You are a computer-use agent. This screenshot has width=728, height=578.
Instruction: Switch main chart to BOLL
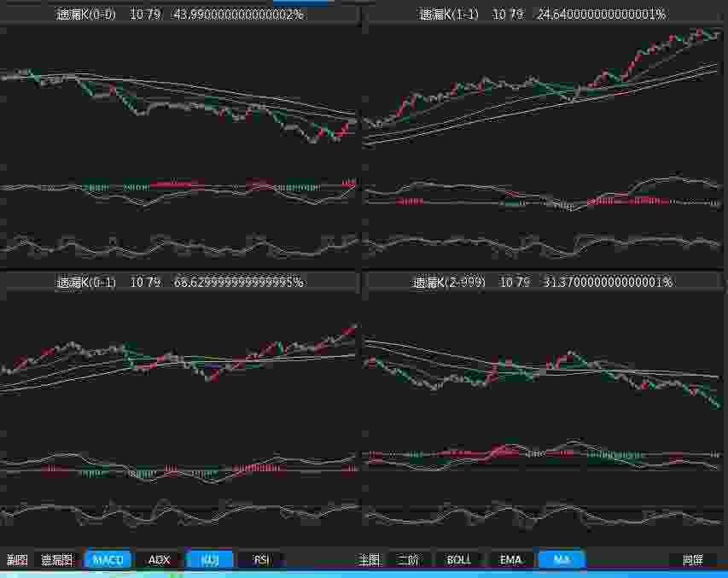click(458, 560)
